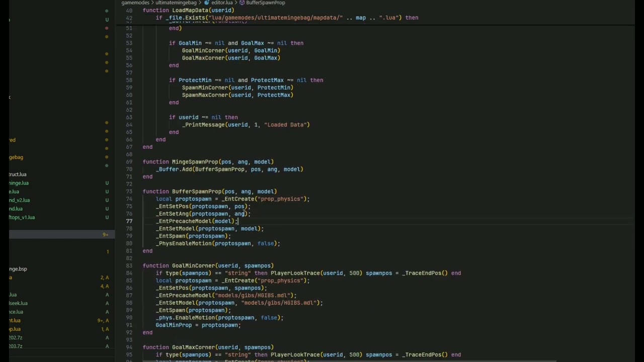
Task: Click line number 77 in the gutter
Action: pos(129,221)
